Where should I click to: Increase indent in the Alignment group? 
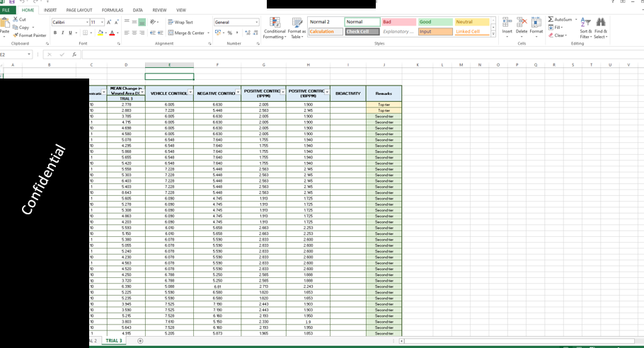160,33
